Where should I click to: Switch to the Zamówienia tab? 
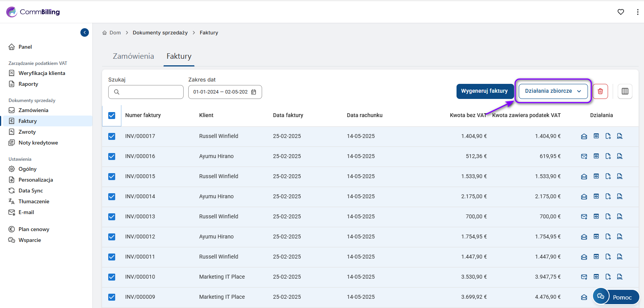pyautogui.click(x=133, y=56)
